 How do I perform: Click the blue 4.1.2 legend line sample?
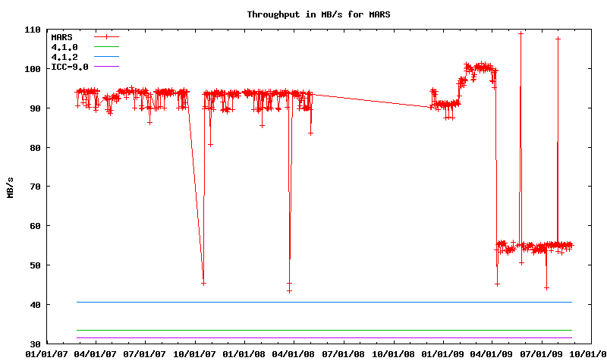click(107, 56)
